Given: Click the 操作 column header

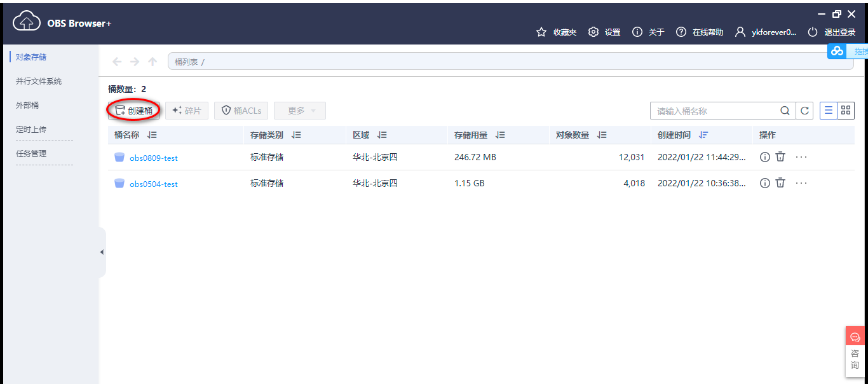Looking at the screenshot, I should (x=768, y=135).
